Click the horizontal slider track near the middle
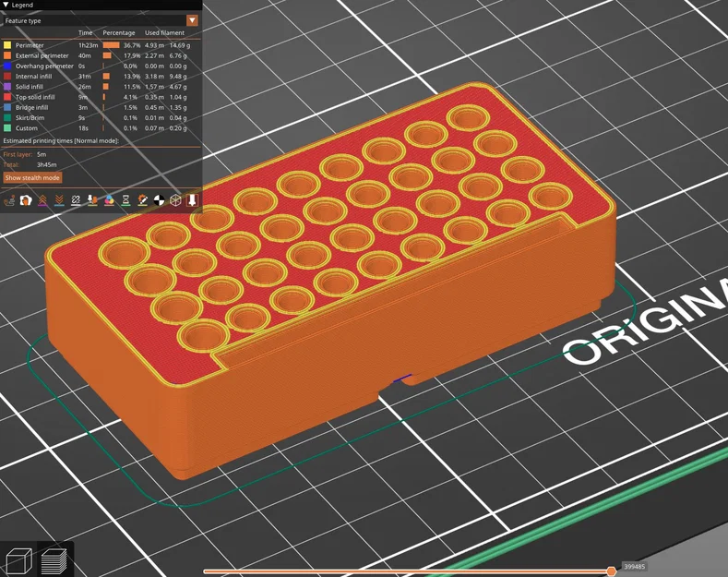The image size is (728, 577). 407,571
